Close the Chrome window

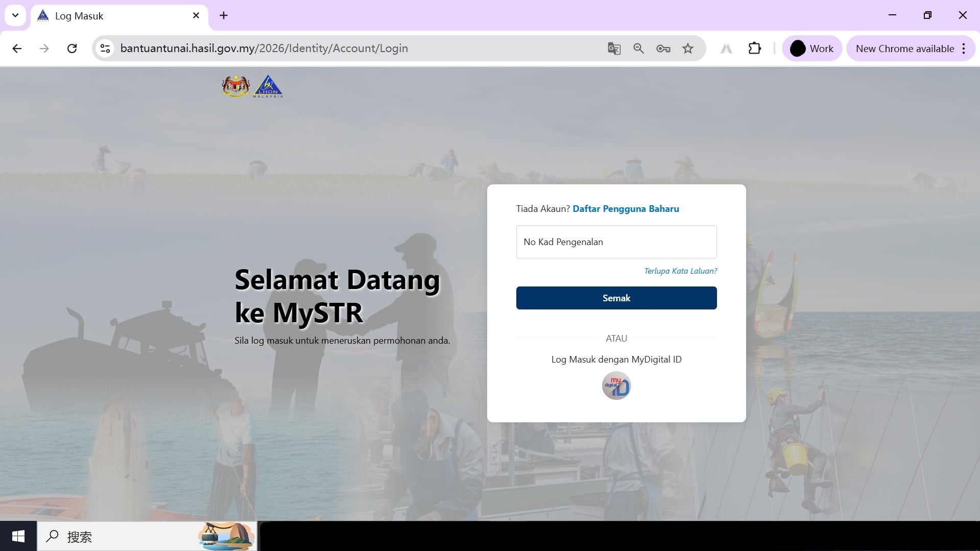coord(963,15)
